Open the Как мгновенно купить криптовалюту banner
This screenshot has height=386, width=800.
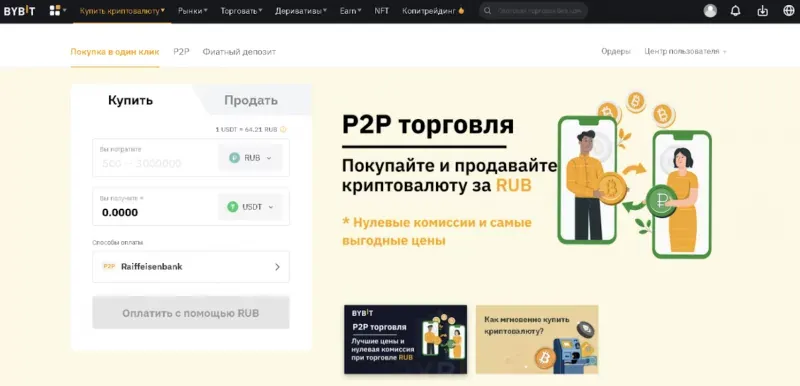tap(537, 340)
